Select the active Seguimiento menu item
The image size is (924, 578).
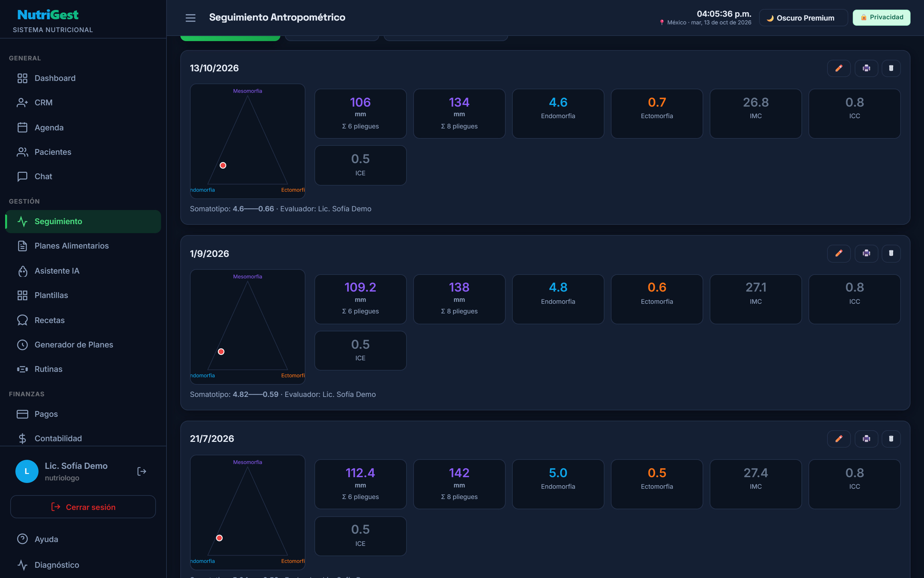[x=83, y=221]
